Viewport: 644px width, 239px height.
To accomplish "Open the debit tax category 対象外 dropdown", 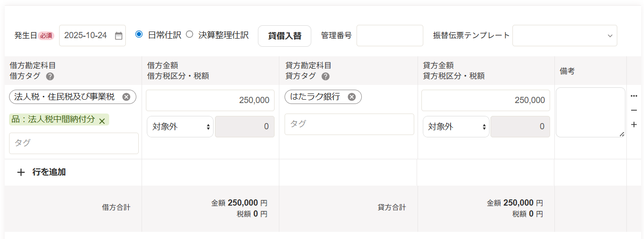I will point(180,127).
